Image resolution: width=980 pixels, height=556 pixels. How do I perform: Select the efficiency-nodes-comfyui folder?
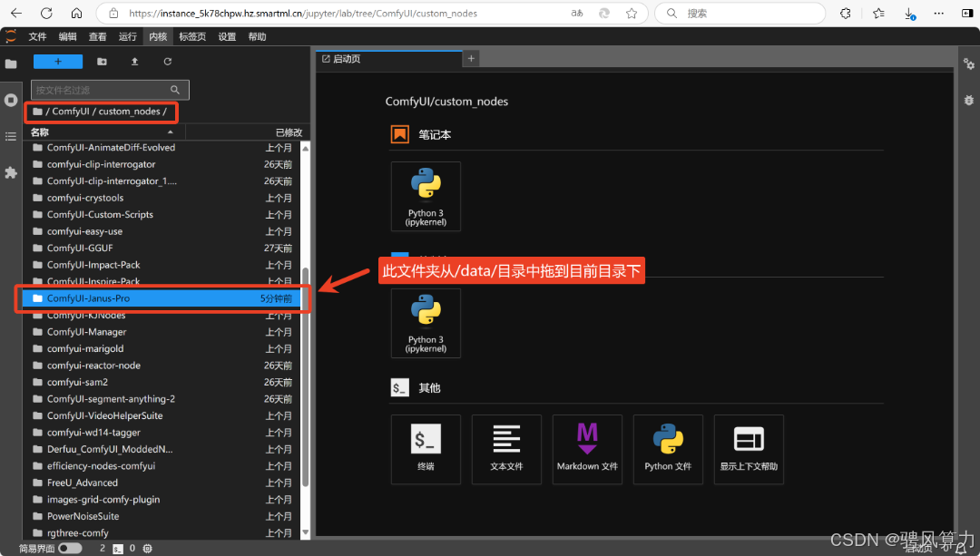click(162, 466)
